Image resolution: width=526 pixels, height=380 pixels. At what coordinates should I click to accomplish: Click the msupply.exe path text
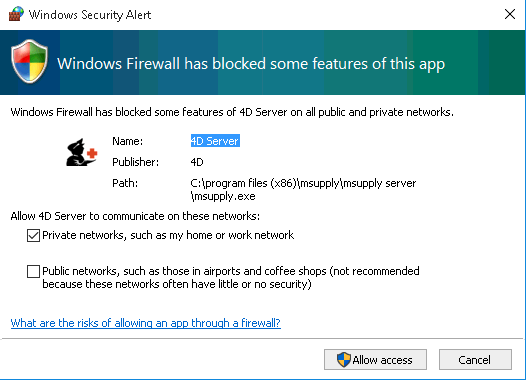[x=303, y=189]
